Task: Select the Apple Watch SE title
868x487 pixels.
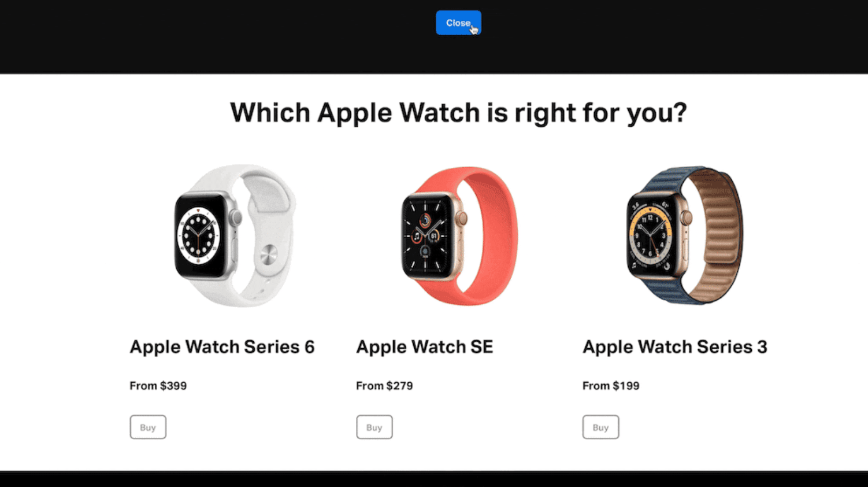Action: click(425, 346)
